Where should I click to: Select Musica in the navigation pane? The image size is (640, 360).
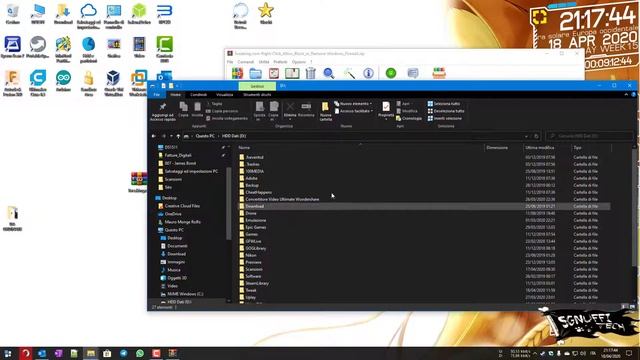click(x=173, y=270)
